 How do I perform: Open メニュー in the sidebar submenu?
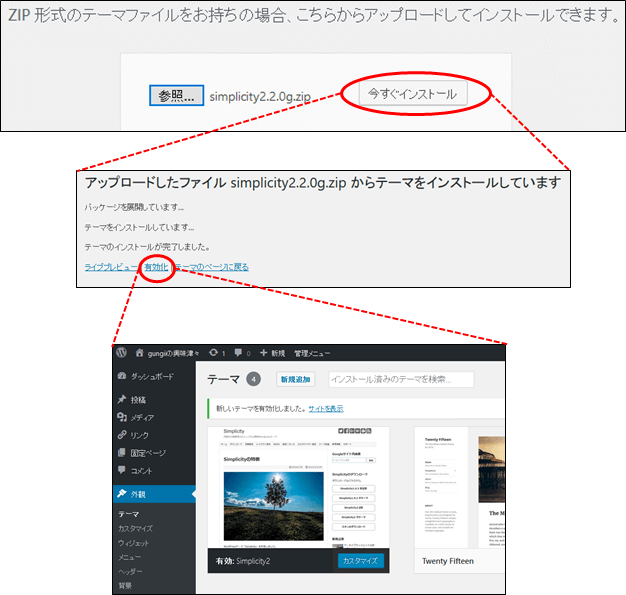pyautogui.click(x=129, y=557)
